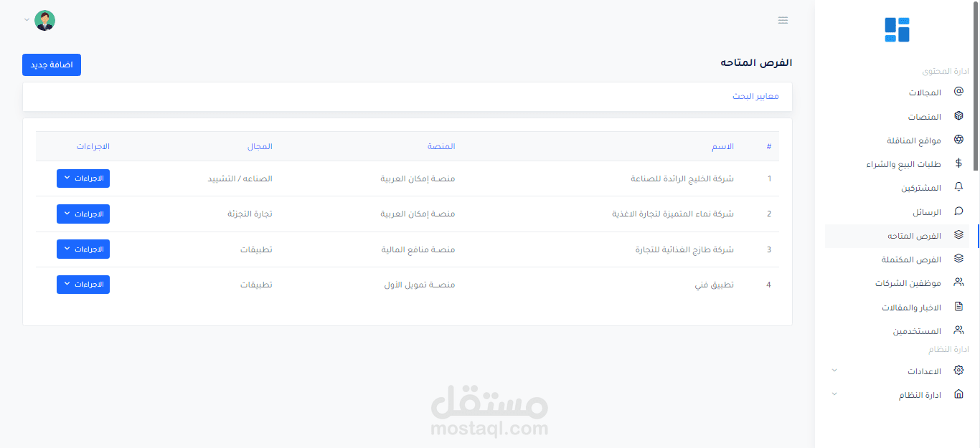
Task: Open الاجراءات dropdown for شركة الخليج الرائدة
Action: (x=83, y=178)
